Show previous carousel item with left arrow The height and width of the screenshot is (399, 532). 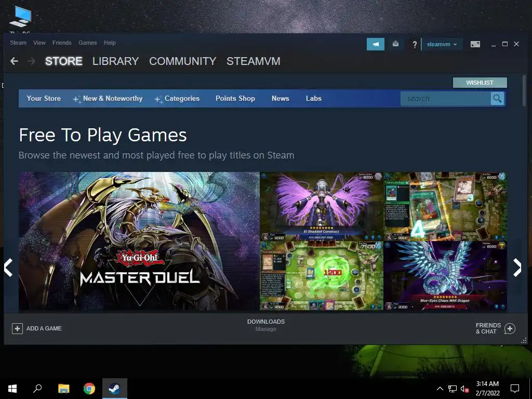tap(8, 268)
